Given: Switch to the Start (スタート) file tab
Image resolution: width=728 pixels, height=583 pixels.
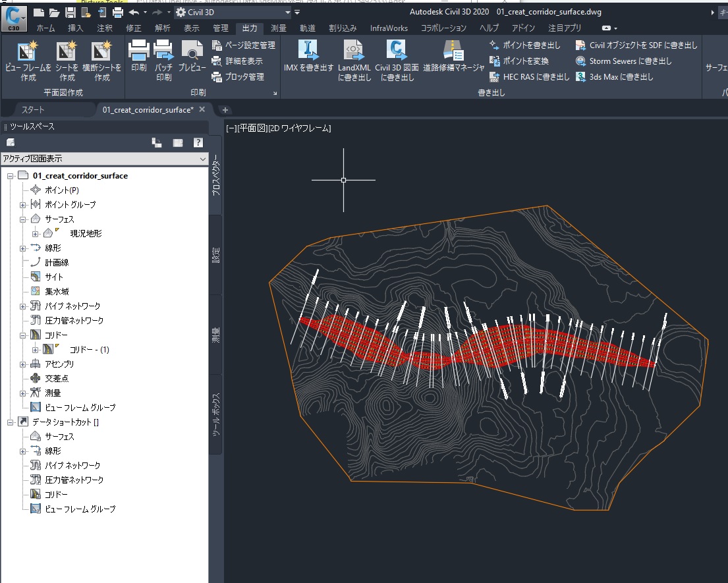Looking at the screenshot, I should point(32,110).
